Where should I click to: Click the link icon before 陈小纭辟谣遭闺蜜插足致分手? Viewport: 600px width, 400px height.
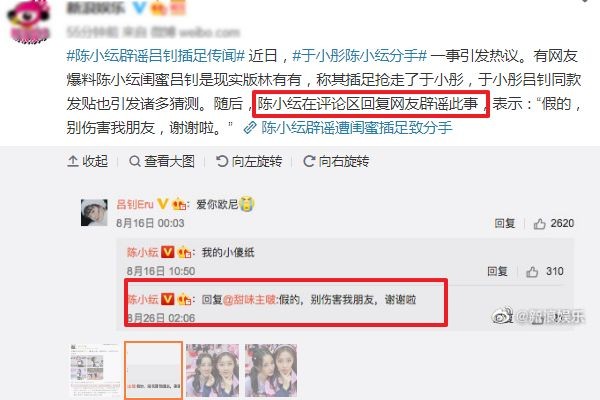click(x=250, y=127)
